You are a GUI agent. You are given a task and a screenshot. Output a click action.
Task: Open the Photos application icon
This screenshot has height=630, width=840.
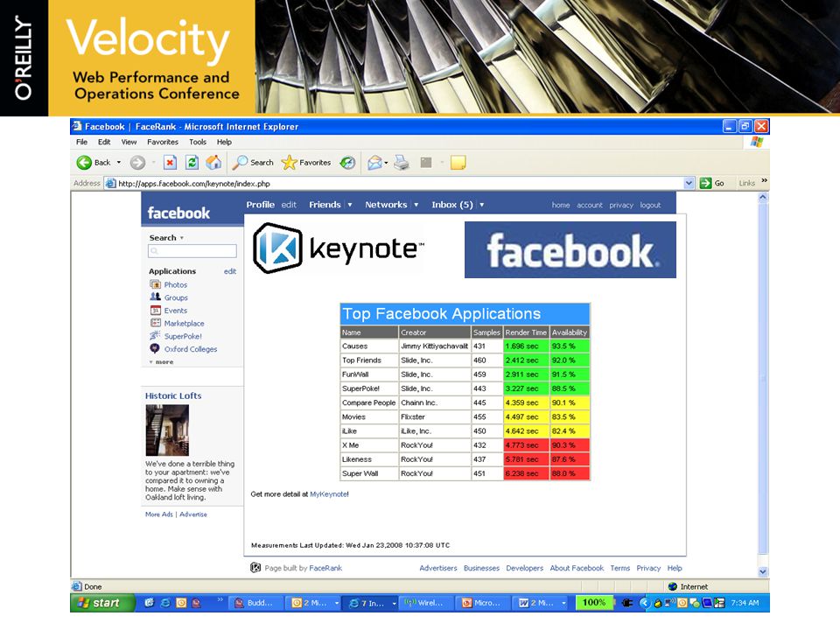point(156,284)
